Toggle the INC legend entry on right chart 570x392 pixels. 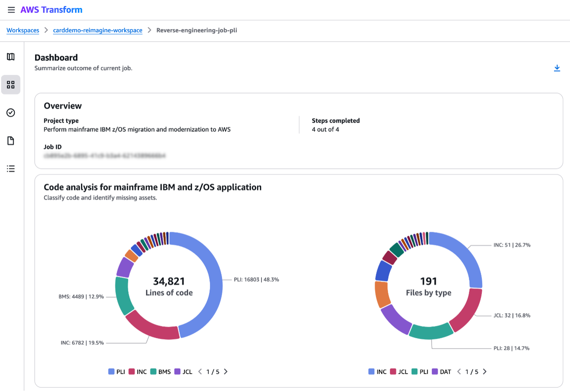coord(378,371)
